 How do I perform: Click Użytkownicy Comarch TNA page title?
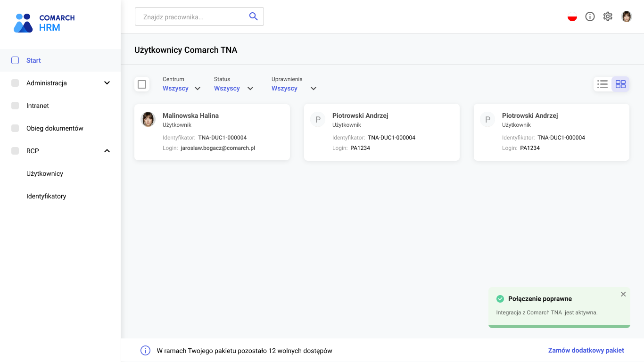[186, 50]
